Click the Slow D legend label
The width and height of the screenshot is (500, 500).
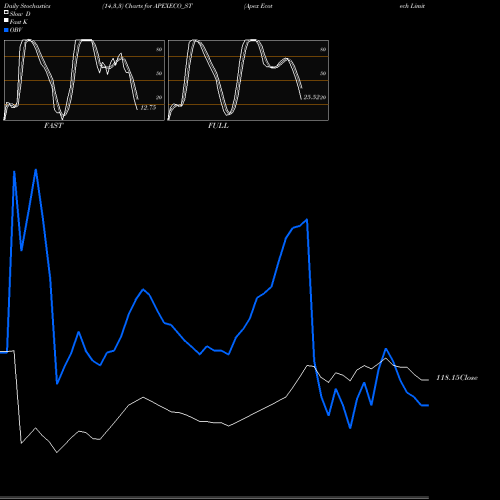(20, 14)
